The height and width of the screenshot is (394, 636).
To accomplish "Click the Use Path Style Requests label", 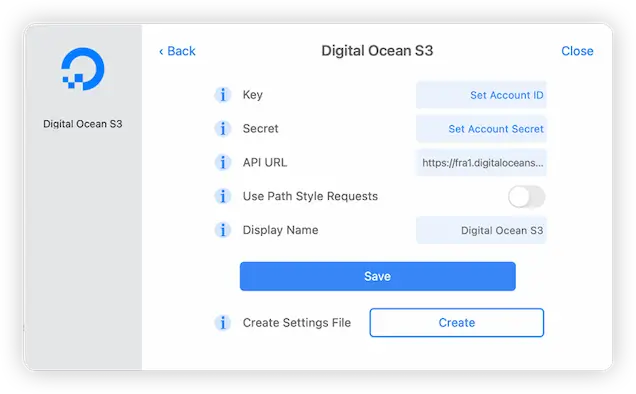I will click(310, 196).
